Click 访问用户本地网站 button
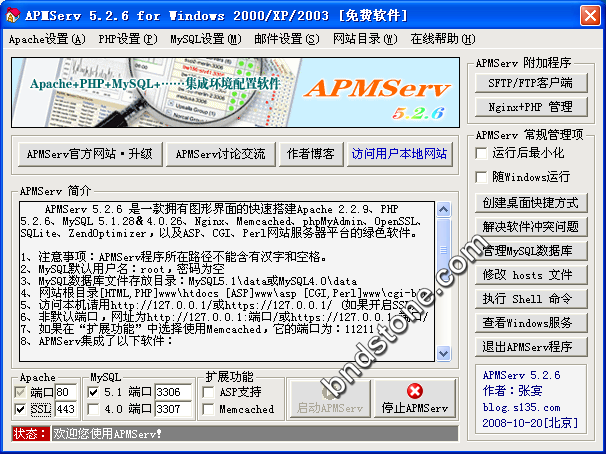Viewport: 606px width, 454px height. (x=400, y=154)
